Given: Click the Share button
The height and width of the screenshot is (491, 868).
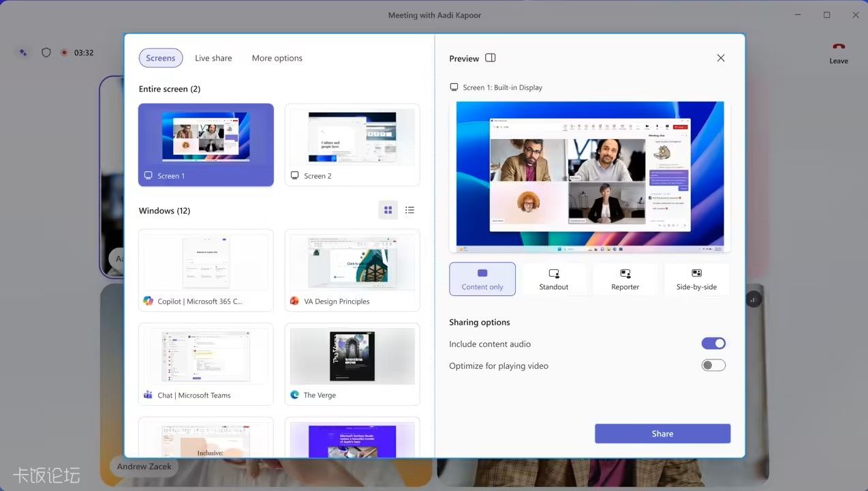Looking at the screenshot, I should click(662, 434).
